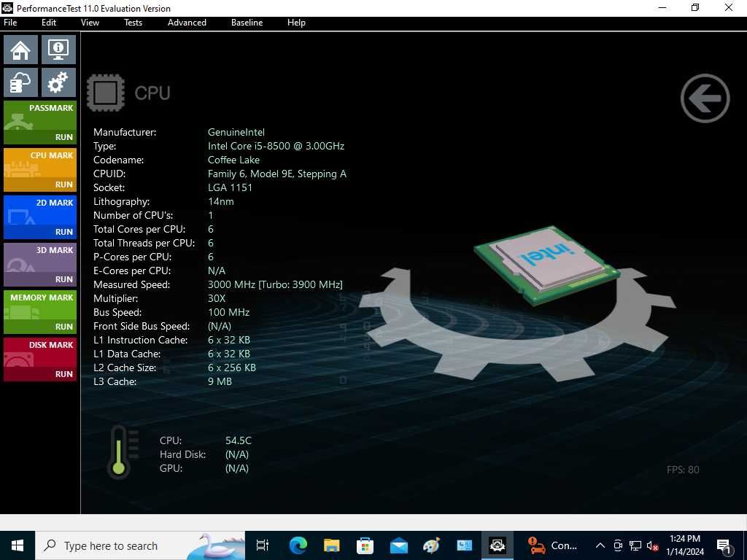Image resolution: width=747 pixels, height=560 pixels.
Task: Focus the taskbar search box
Action: click(x=140, y=545)
